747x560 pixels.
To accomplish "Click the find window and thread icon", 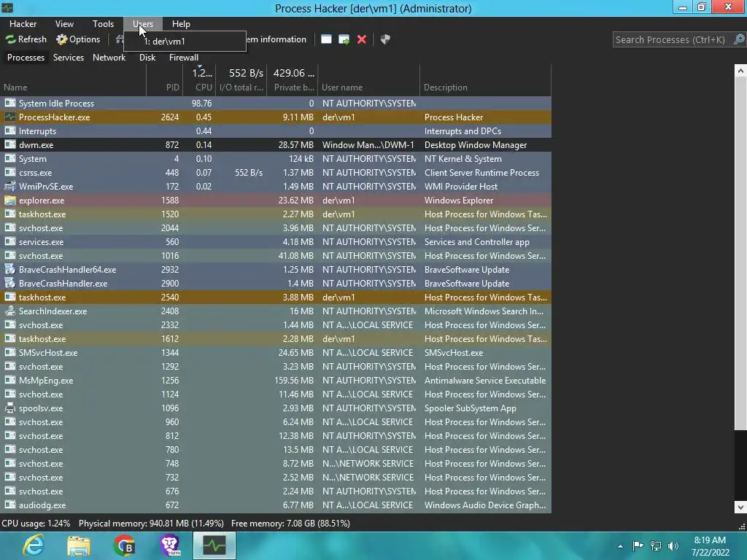I will pyautogui.click(x=344, y=39).
